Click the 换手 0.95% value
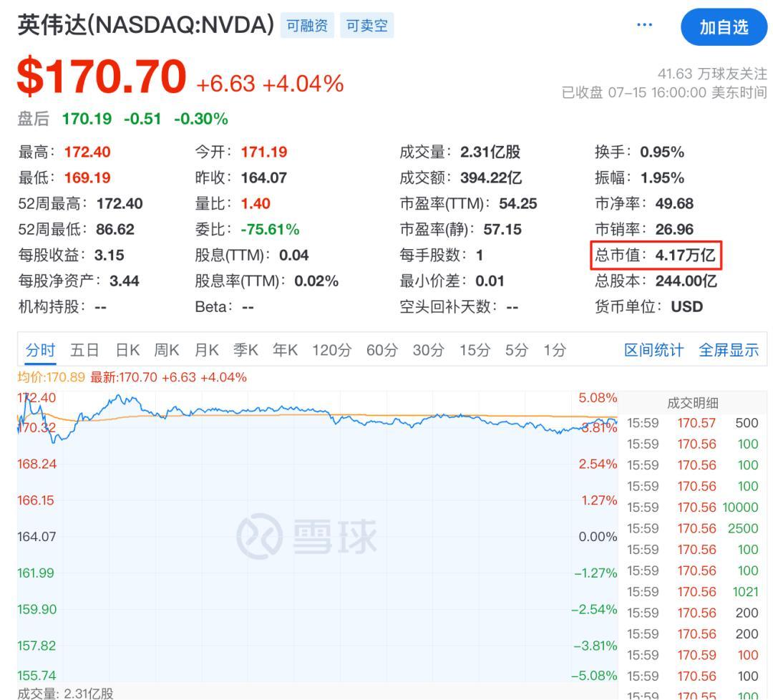 pyautogui.click(x=662, y=152)
